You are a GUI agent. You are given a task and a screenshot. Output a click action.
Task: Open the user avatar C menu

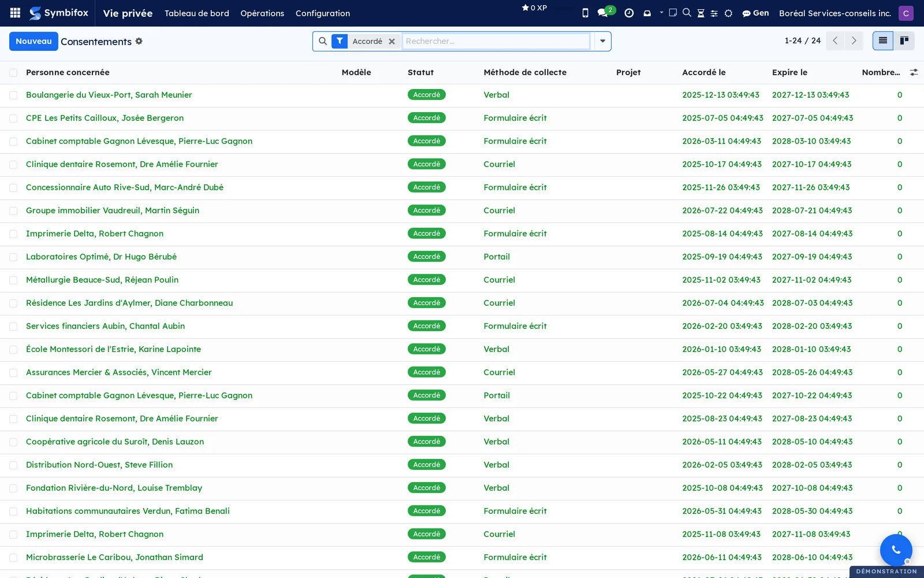[x=906, y=13]
